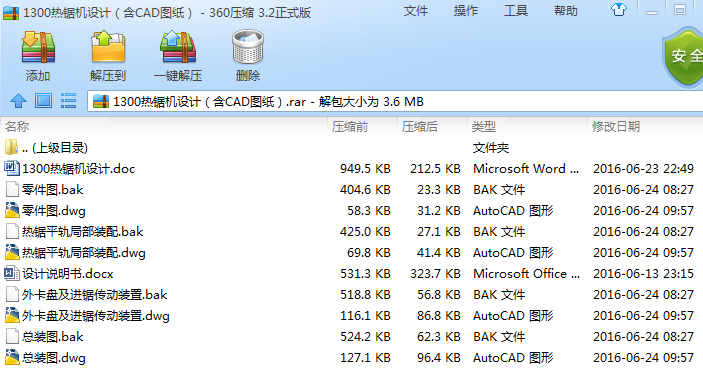Click the folder icon of 上级目录

click(x=11, y=147)
